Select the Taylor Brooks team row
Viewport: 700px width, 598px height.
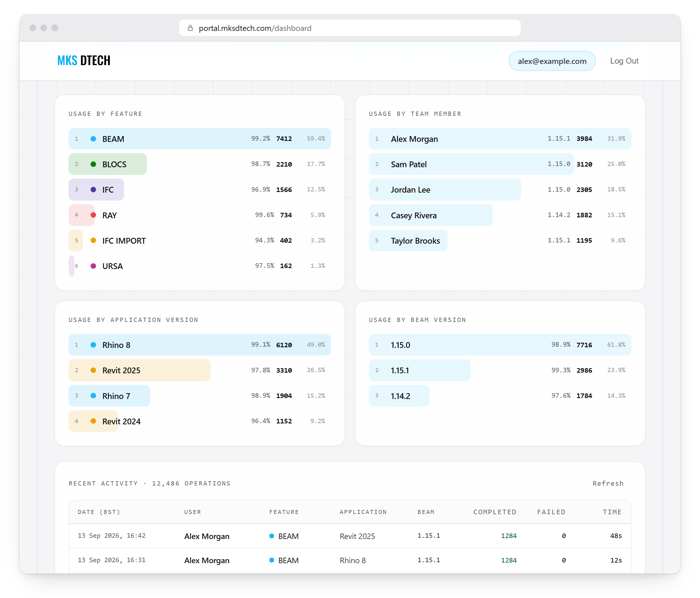[500, 240]
